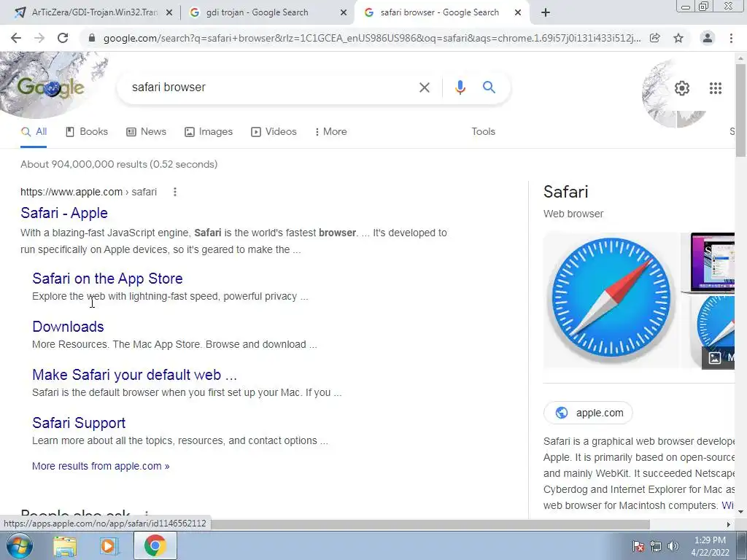Click the vertical scrollbar thumb

tap(741, 109)
